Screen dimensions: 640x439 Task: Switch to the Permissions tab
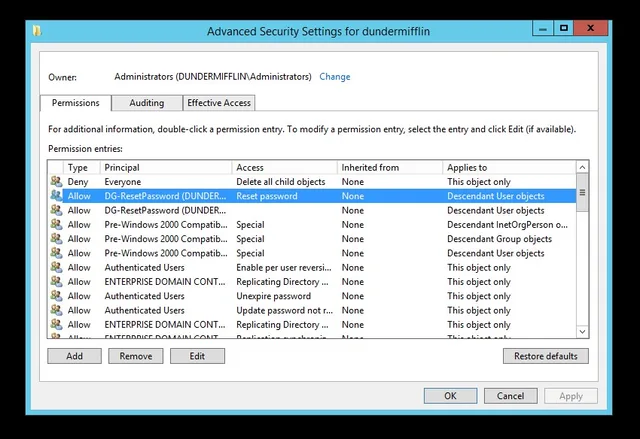tap(76, 103)
